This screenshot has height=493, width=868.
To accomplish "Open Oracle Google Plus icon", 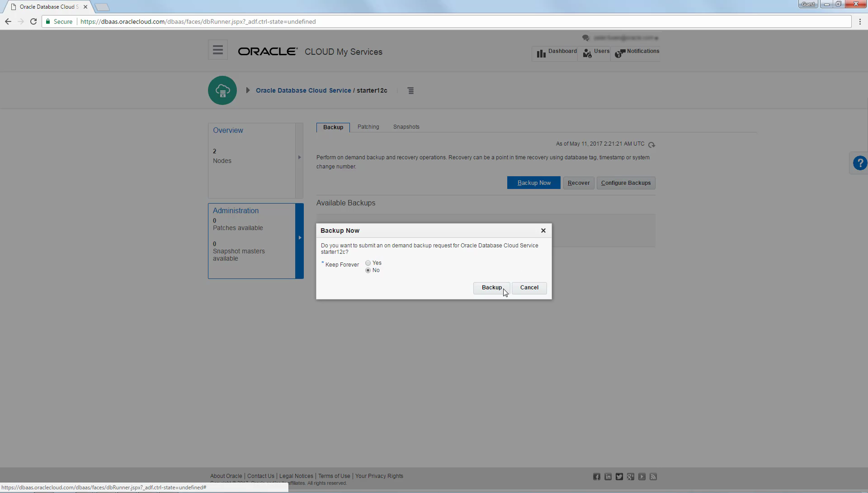I will (631, 477).
